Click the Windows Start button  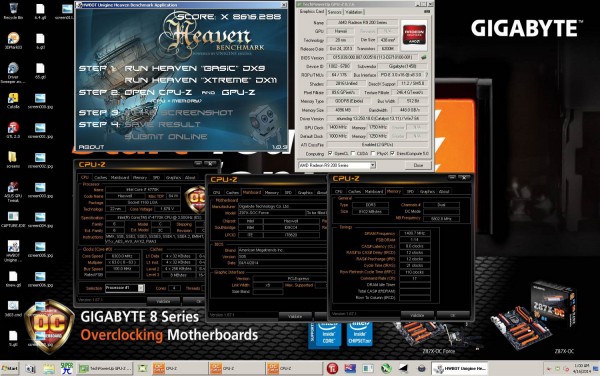click(x=10, y=368)
